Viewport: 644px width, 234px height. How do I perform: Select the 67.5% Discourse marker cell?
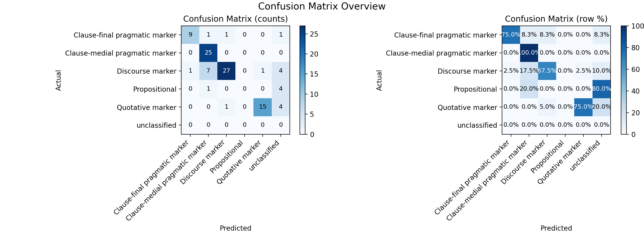click(547, 71)
